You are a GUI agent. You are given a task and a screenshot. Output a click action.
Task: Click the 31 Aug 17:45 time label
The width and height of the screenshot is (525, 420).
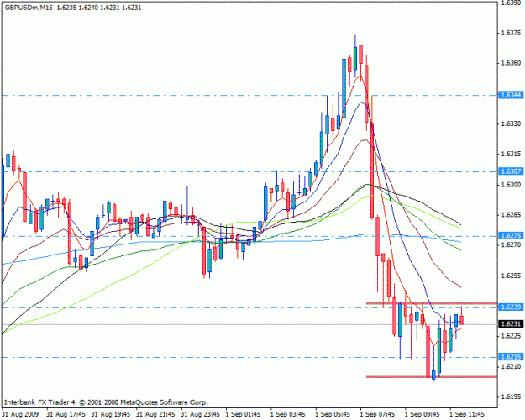66,415
